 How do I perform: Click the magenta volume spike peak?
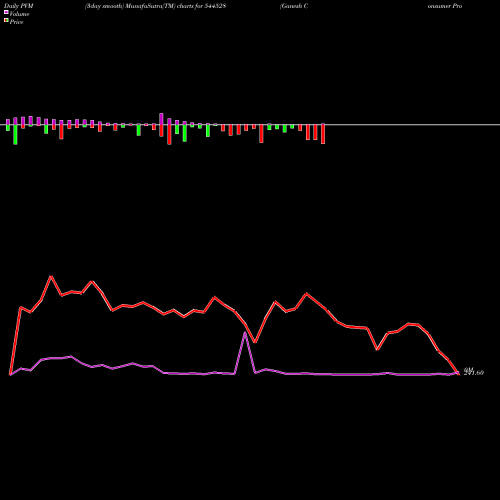(x=245, y=333)
